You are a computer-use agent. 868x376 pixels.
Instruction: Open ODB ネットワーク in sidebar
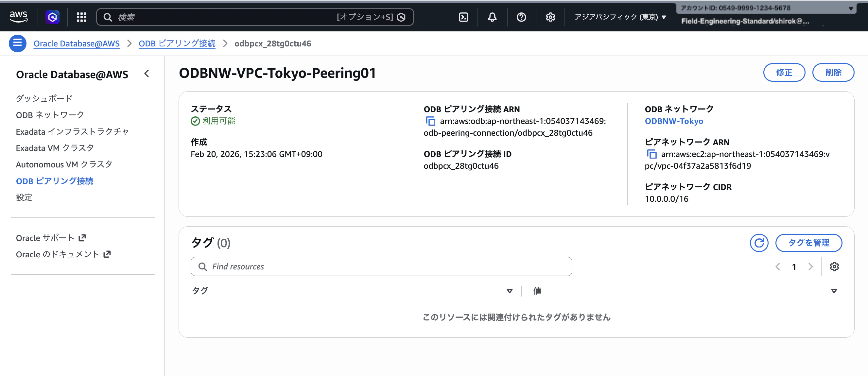pyautogui.click(x=50, y=114)
